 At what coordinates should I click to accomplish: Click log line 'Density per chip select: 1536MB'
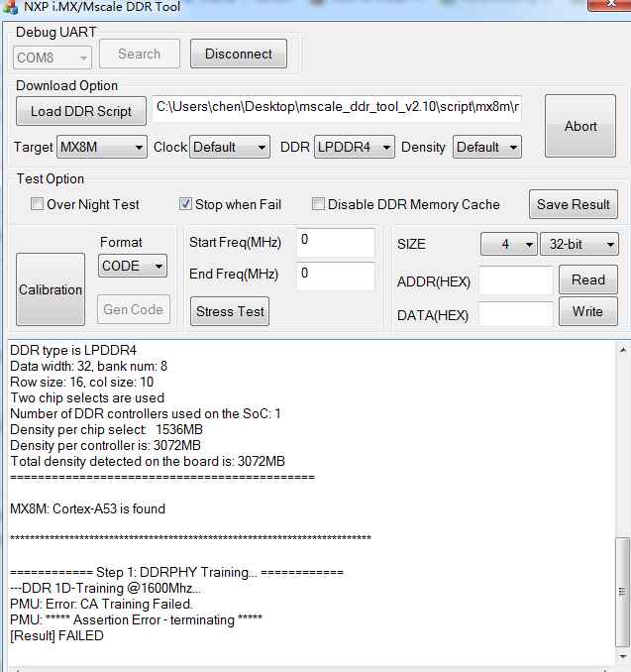click(106, 429)
